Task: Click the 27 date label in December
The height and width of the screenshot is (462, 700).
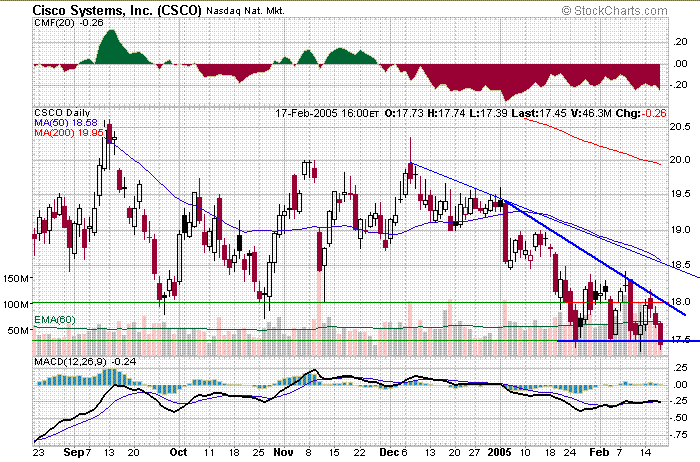Action: coord(474,453)
